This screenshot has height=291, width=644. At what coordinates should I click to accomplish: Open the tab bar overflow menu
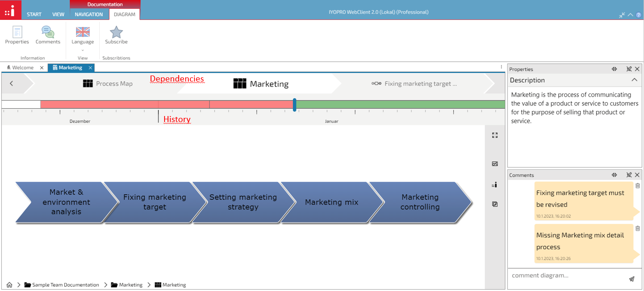pos(502,67)
